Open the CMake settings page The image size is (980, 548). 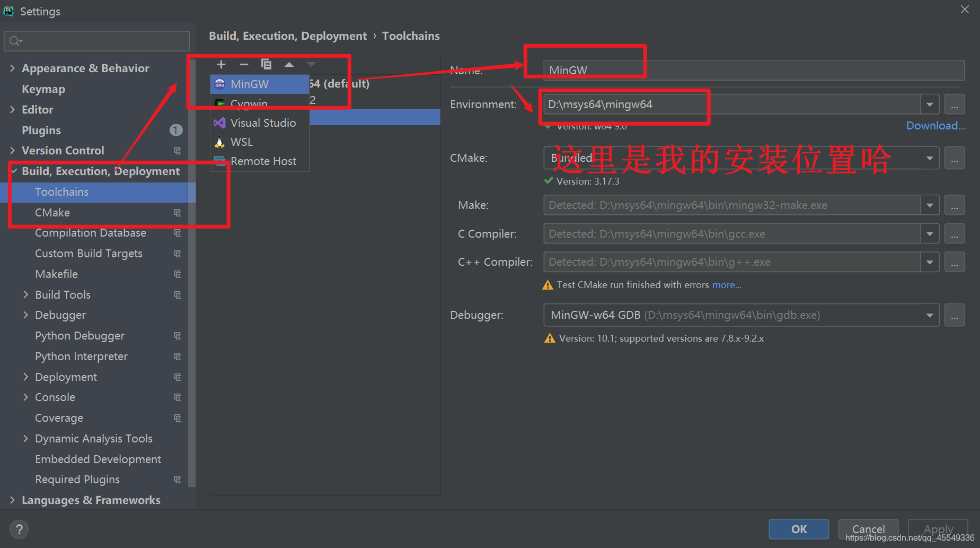pos(52,212)
